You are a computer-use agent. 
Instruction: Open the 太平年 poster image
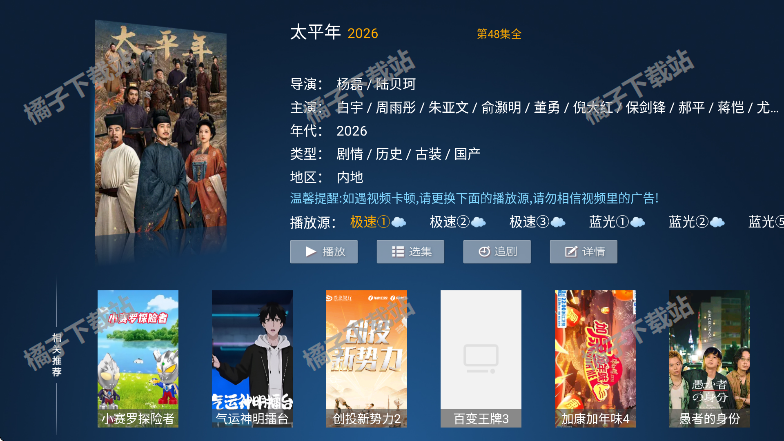point(161,130)
